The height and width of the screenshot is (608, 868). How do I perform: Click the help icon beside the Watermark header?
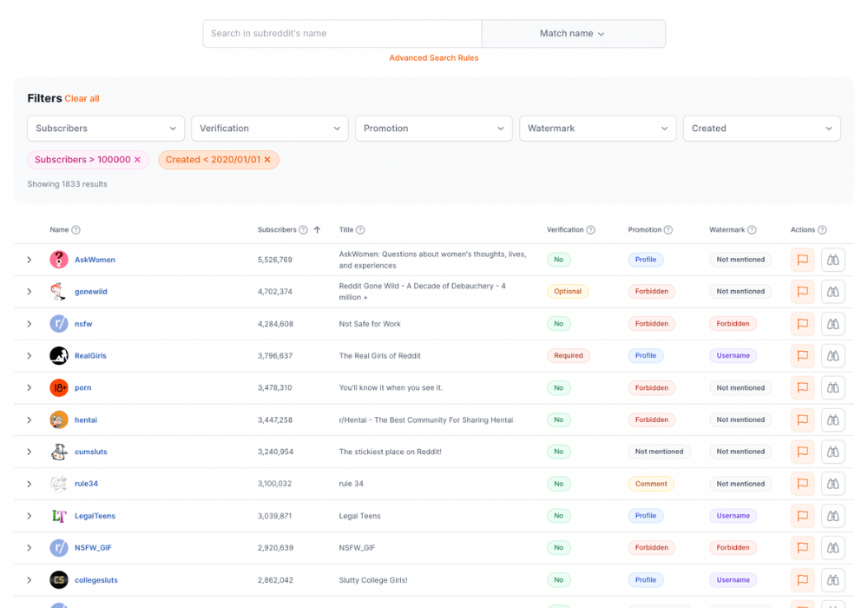tap(752, 230)
